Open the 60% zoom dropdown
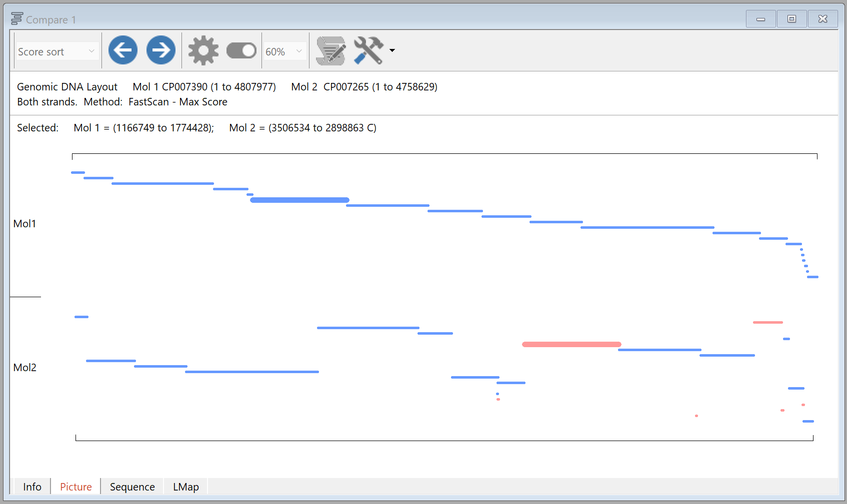The height and width of the screenshot is (504, 847). click(x=284, y=51)
